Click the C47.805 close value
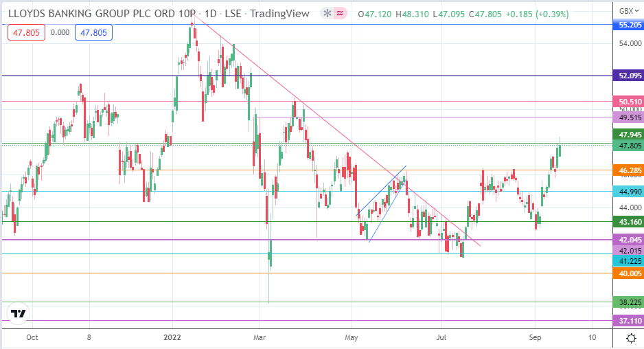The width and height of the screenshot is (644, 349). pyautogui.click(x=485, y=14)
